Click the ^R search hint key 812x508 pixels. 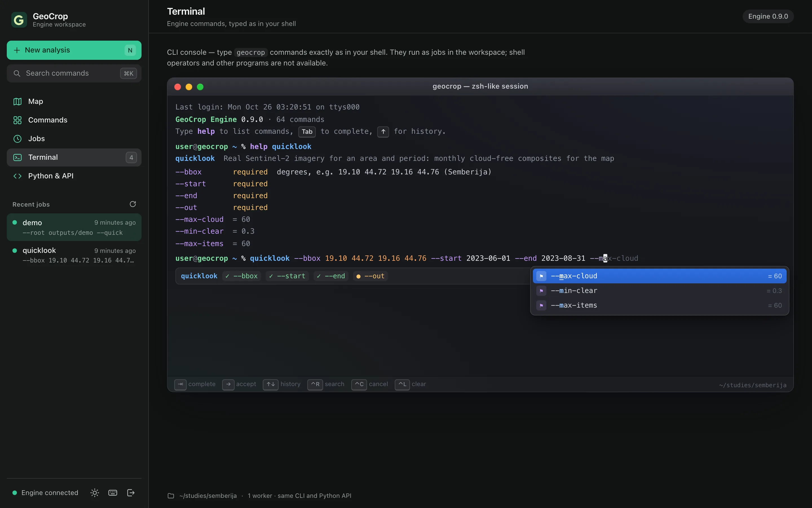click(x=315, y=384)
